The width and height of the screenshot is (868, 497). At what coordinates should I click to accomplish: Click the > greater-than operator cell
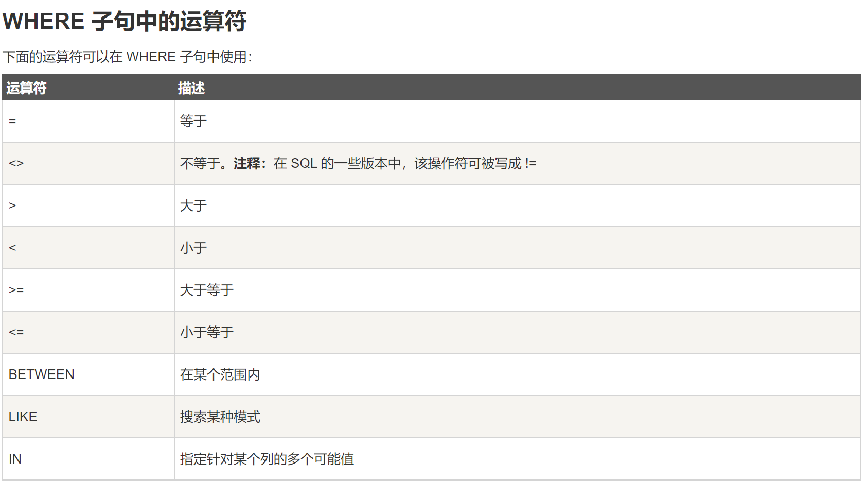(x=13, y=206)
